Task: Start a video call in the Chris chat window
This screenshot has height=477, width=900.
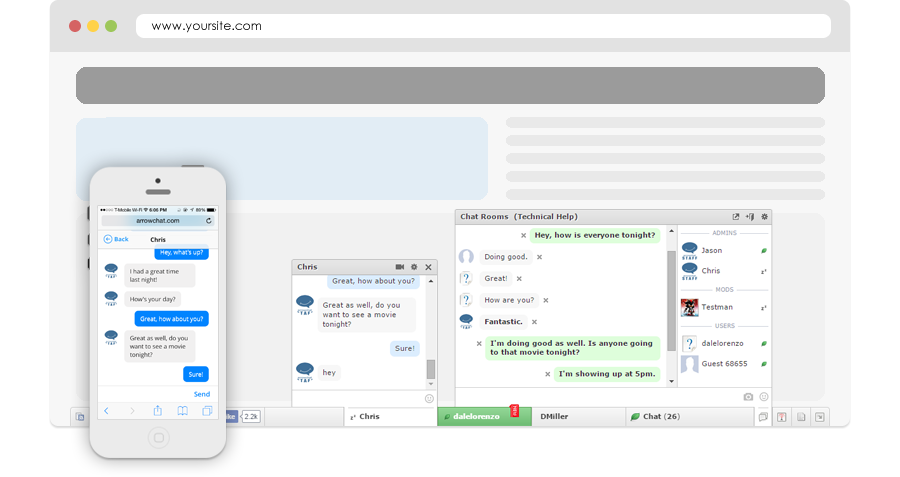Action: tap(399, 267)
